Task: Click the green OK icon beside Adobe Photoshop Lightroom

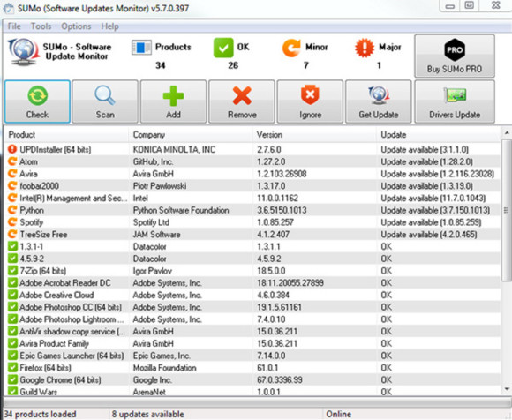Action: click(12, 319)
